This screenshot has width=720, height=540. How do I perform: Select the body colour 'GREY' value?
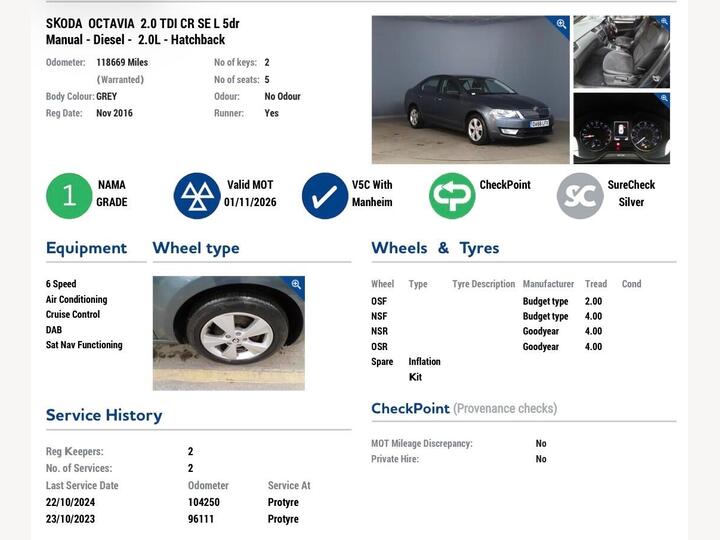[x=107, y=96]
